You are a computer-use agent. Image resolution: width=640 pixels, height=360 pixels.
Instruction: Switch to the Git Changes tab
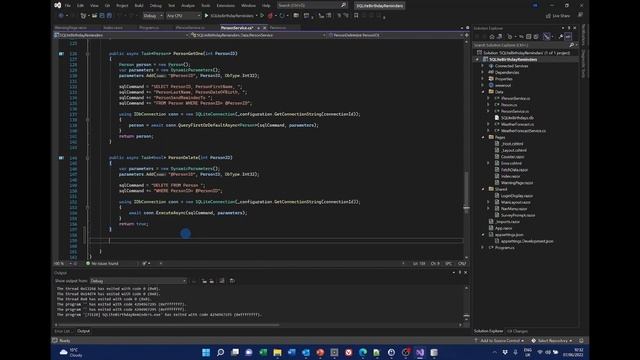tap(517, 331)
